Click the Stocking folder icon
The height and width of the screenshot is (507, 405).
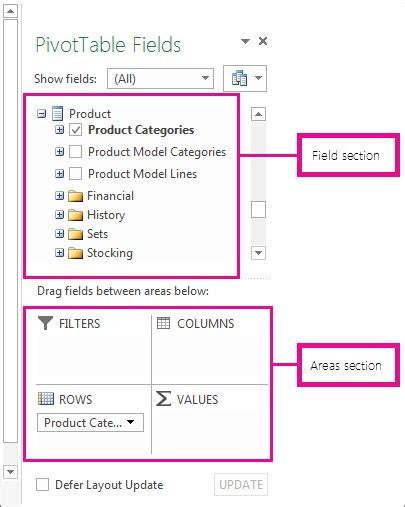pyautogui.click(x=75, y=253)
